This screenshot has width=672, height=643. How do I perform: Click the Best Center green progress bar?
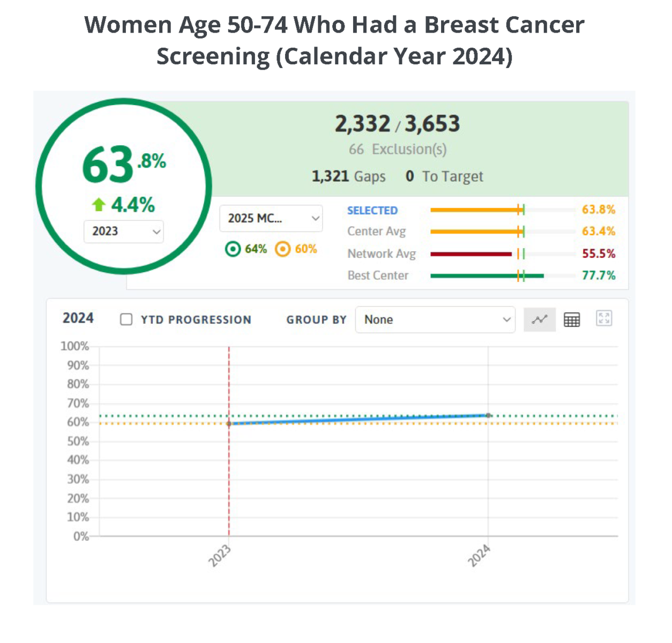[x=487, y=276]
